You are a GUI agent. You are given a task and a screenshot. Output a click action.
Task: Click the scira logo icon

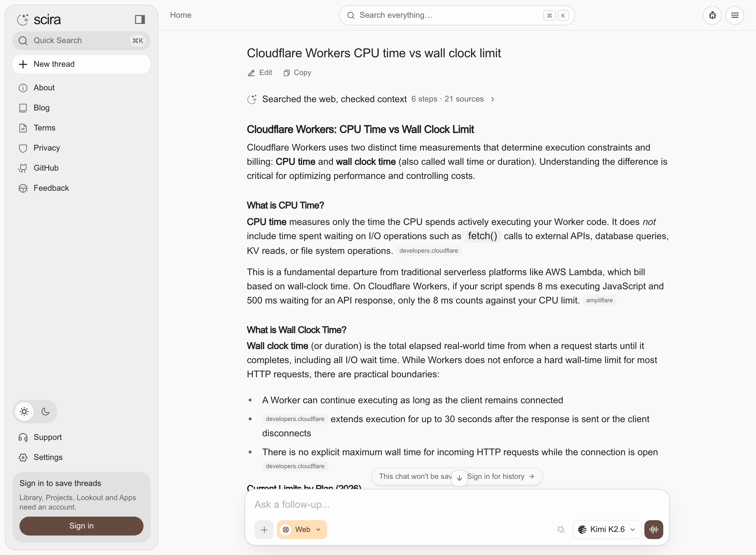[23, 20]
